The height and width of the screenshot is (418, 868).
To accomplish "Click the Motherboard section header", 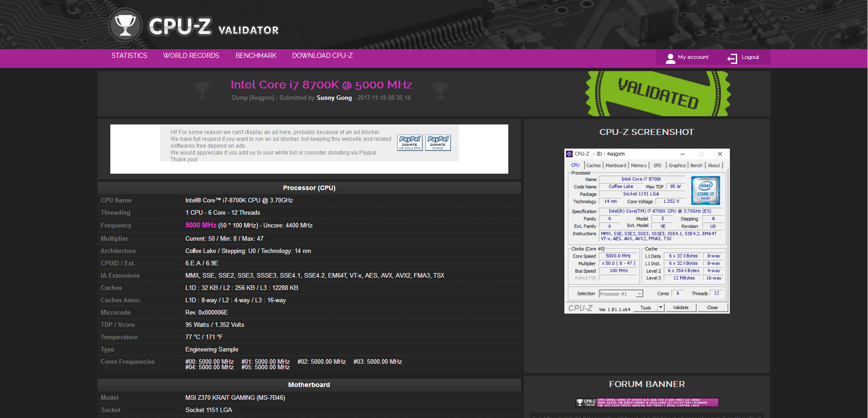I will tap(309, 385).
